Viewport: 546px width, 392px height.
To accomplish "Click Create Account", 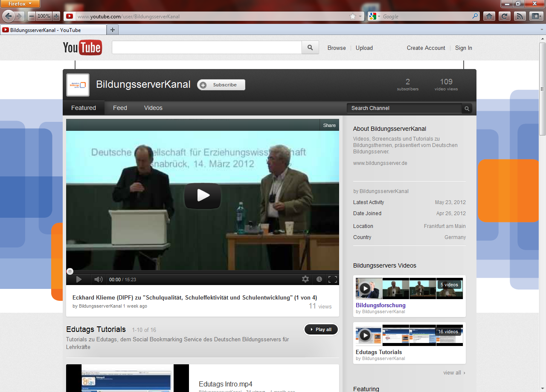I will (426, 48).
